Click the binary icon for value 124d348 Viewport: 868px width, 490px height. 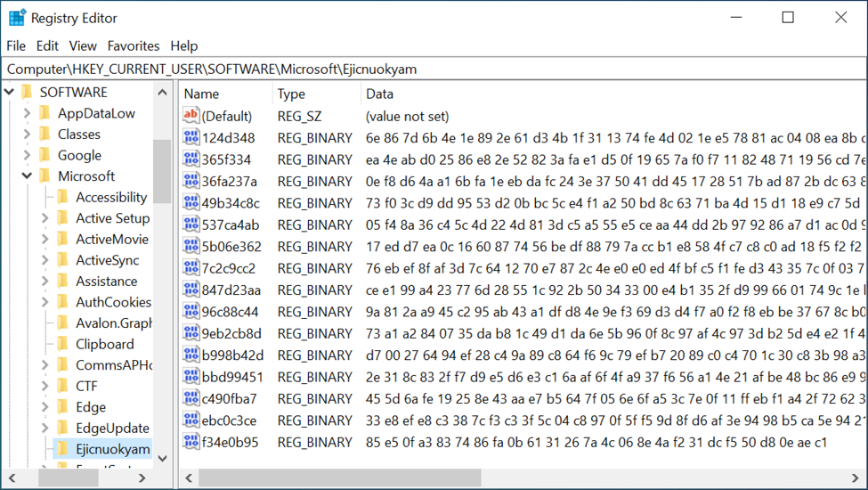[191, 138]
